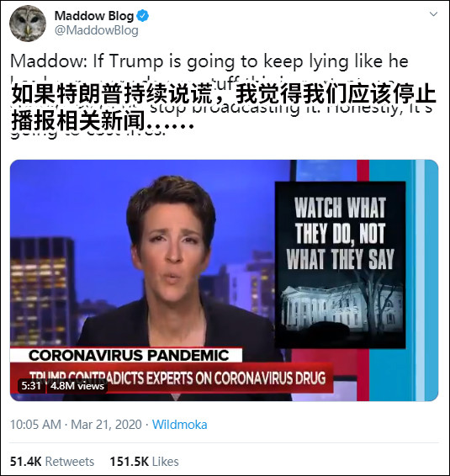Open the owl profile avatar
Viewport: 450px width, 476px height.
coord(28,24)
